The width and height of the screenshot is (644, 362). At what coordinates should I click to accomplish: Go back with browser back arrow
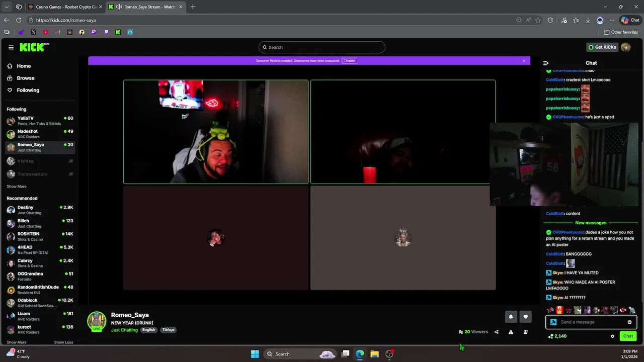pos(7,20)
